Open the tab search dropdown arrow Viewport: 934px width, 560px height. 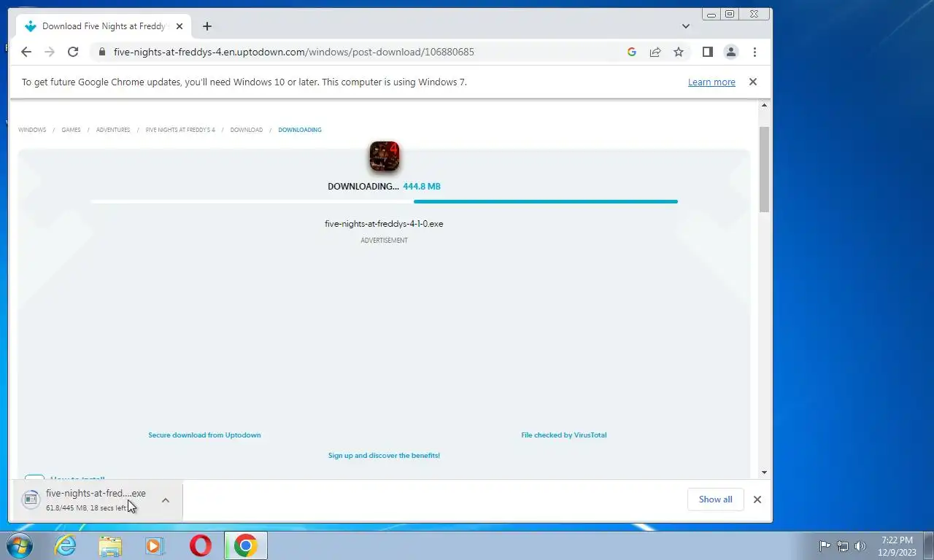pos(686,26)
